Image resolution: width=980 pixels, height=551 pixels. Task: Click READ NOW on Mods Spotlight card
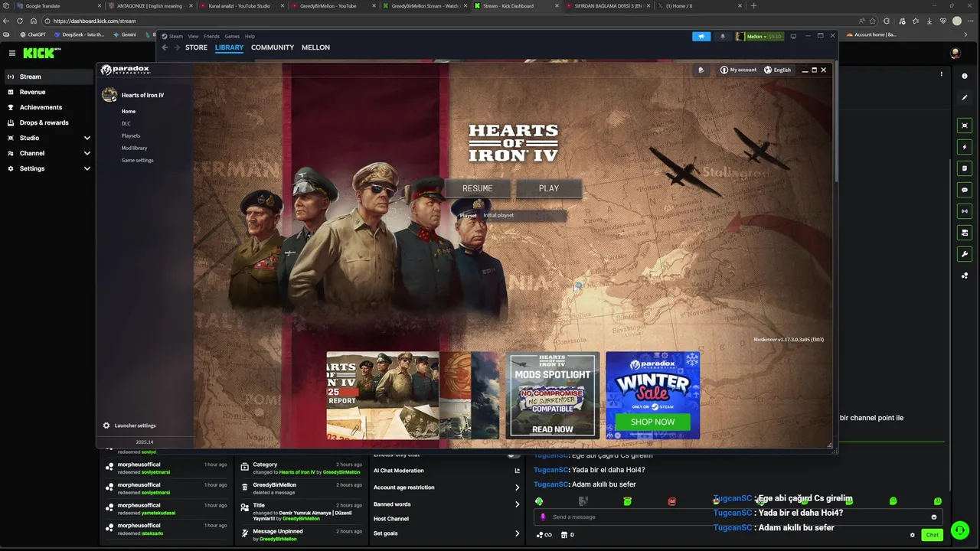click(552, 429)
